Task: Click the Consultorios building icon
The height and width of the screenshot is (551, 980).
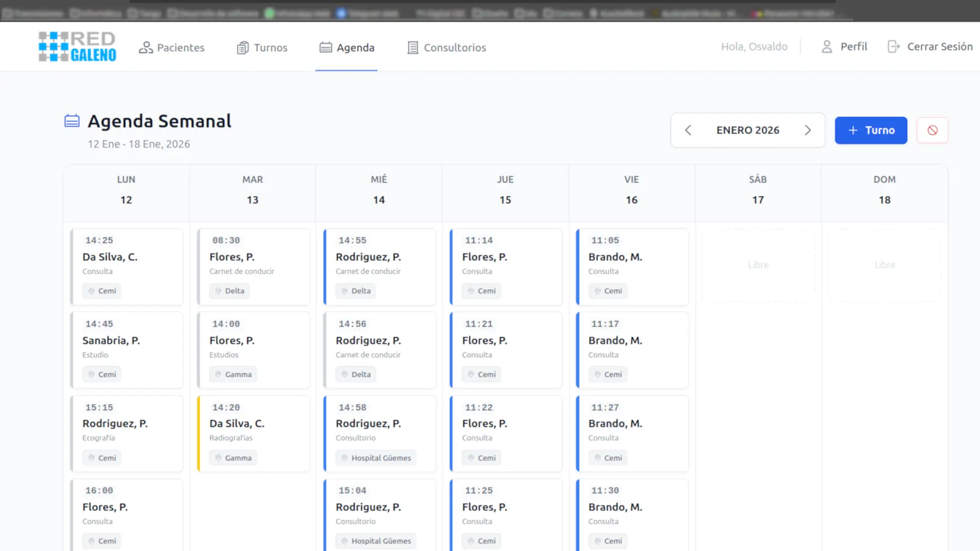Action: pyautogui.click(x=412, y=47)
